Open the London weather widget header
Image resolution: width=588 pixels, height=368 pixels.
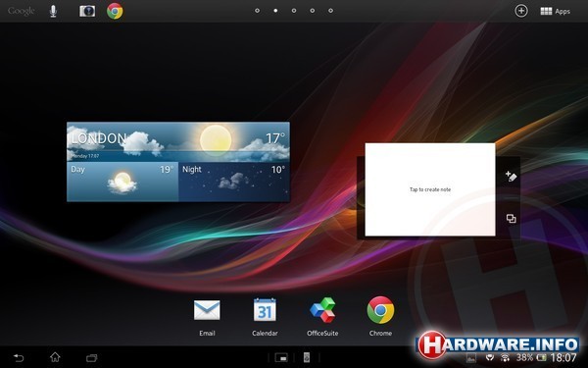click(x=178, y=141)
